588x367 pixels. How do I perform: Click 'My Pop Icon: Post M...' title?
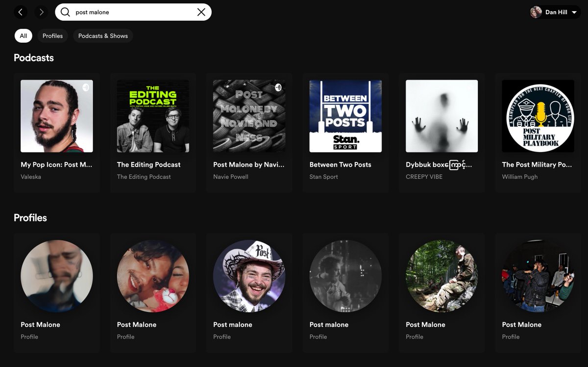pos(56,165)
